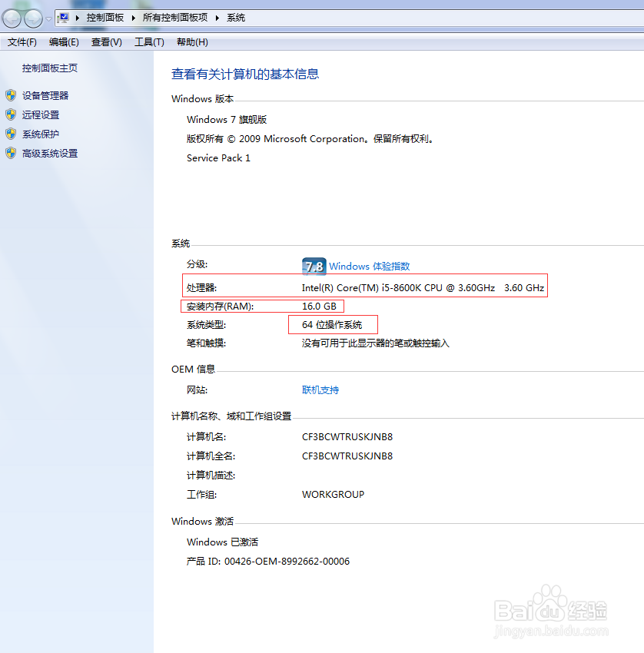The width and height of the screenshot is (644, 653).
Task: Open 设备管理器 link
Action: (45, 96)
